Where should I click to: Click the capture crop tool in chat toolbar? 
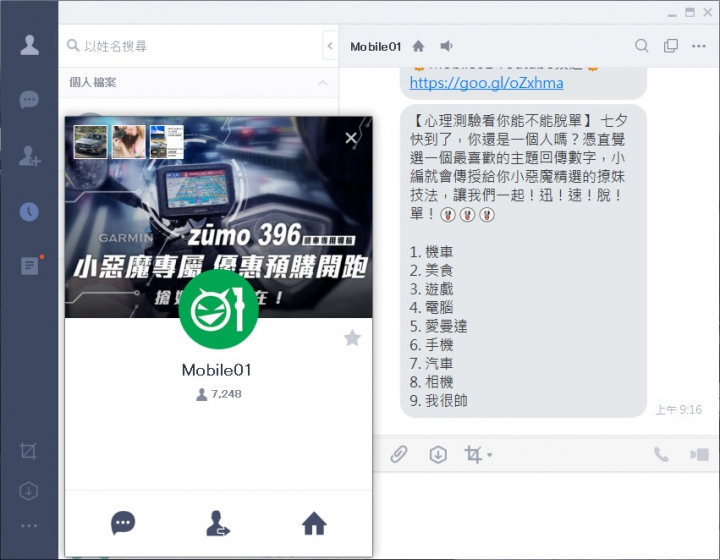click(473, 454)
